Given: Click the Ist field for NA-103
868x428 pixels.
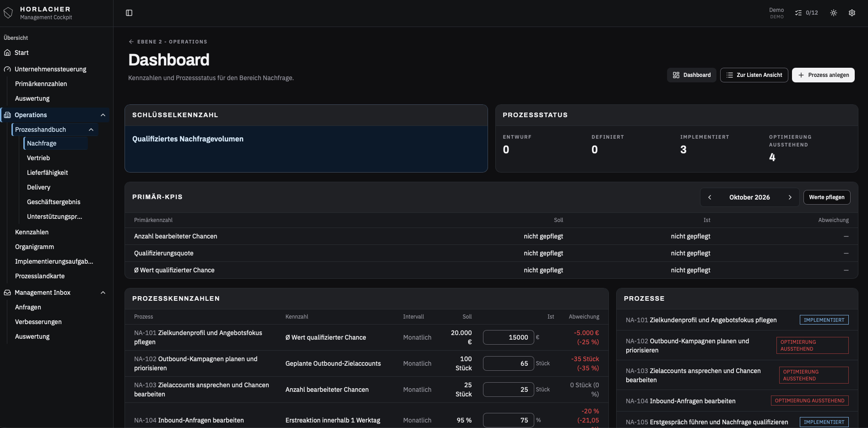Looking at the screenshot, I should 508,390.
